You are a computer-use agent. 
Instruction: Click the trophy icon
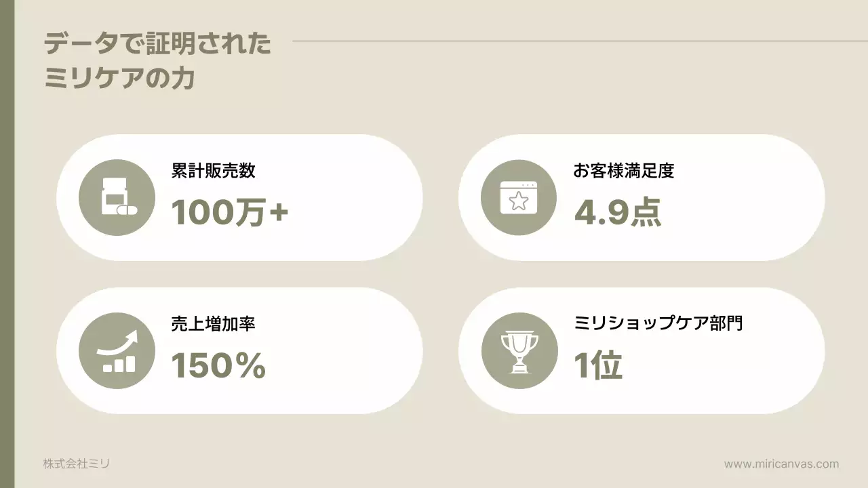click(x=519, y=350)
